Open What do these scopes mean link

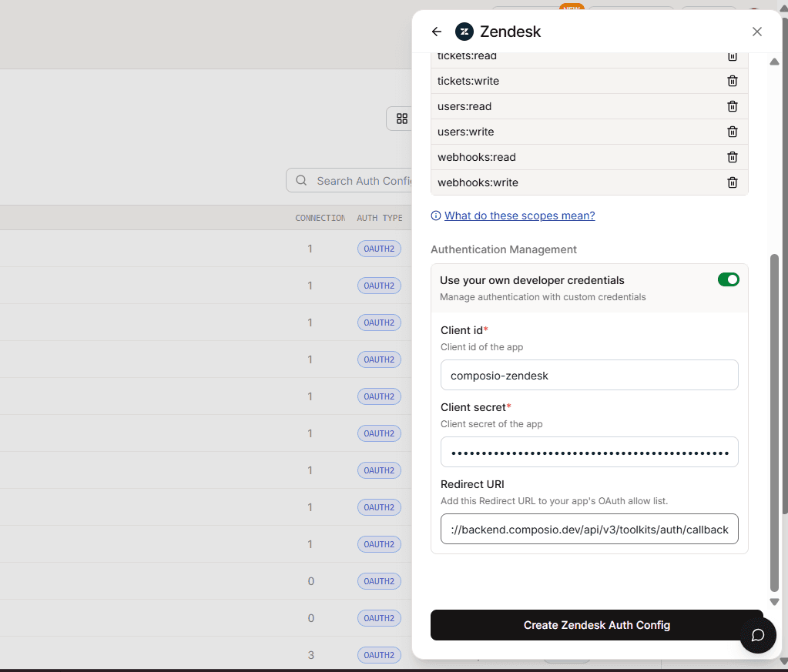[x=520, y=216]
